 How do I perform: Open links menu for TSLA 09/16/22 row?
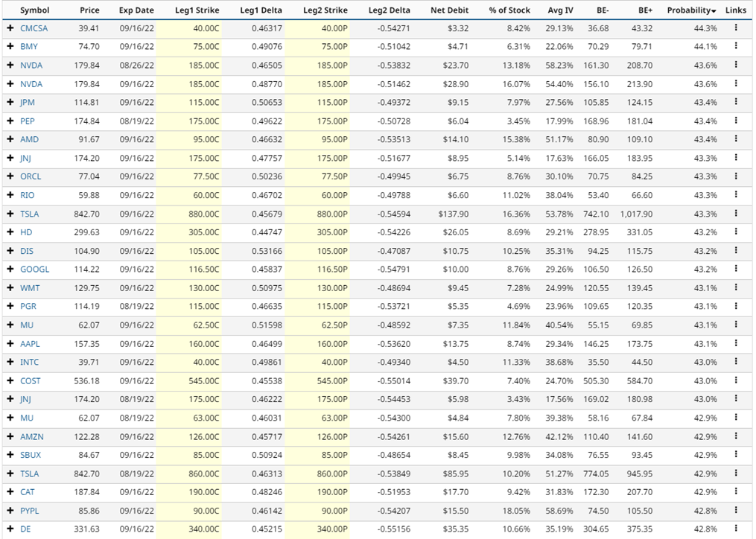pos(736,214)
